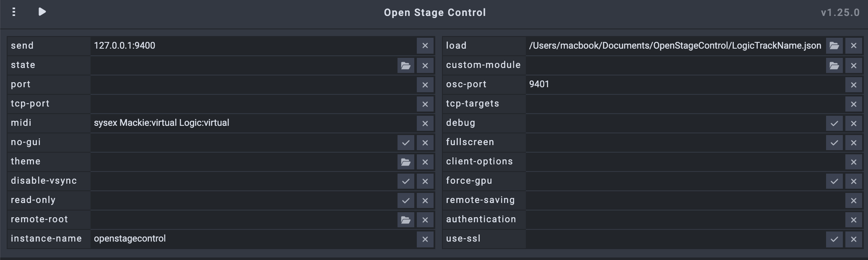Clear the send address field

(x=425, y=46)
